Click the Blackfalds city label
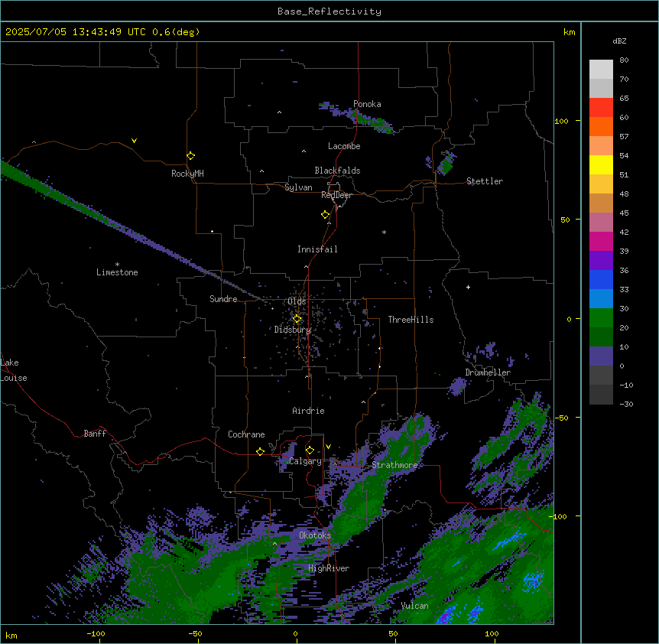Viewport: 659px width, 644px height. [337, 171]
